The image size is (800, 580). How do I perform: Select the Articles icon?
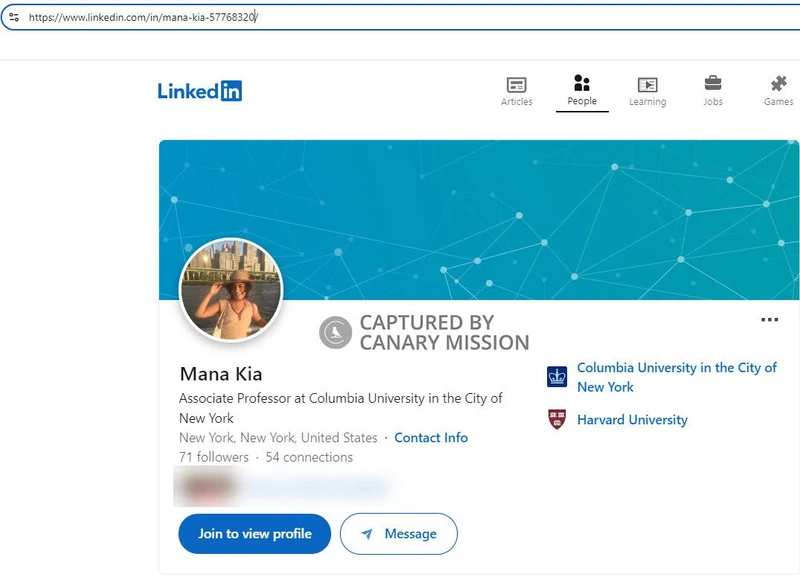(x=516, y=83)
